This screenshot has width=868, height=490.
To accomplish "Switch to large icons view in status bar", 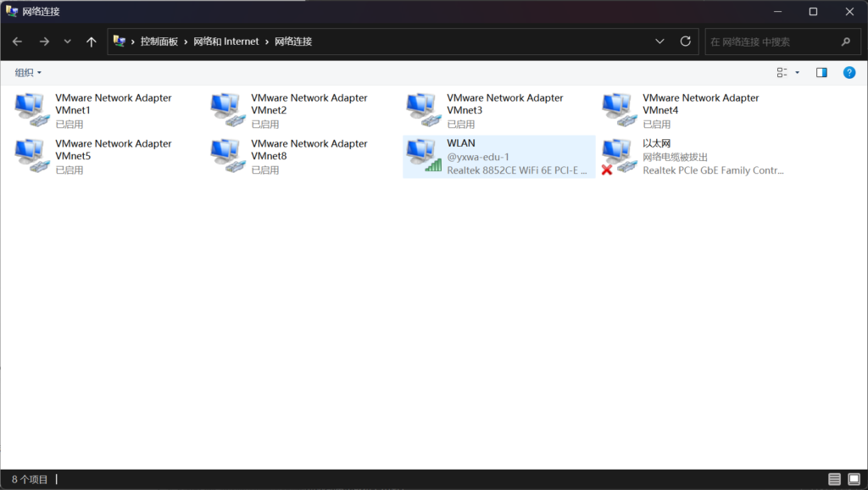I will click(853, 480).
